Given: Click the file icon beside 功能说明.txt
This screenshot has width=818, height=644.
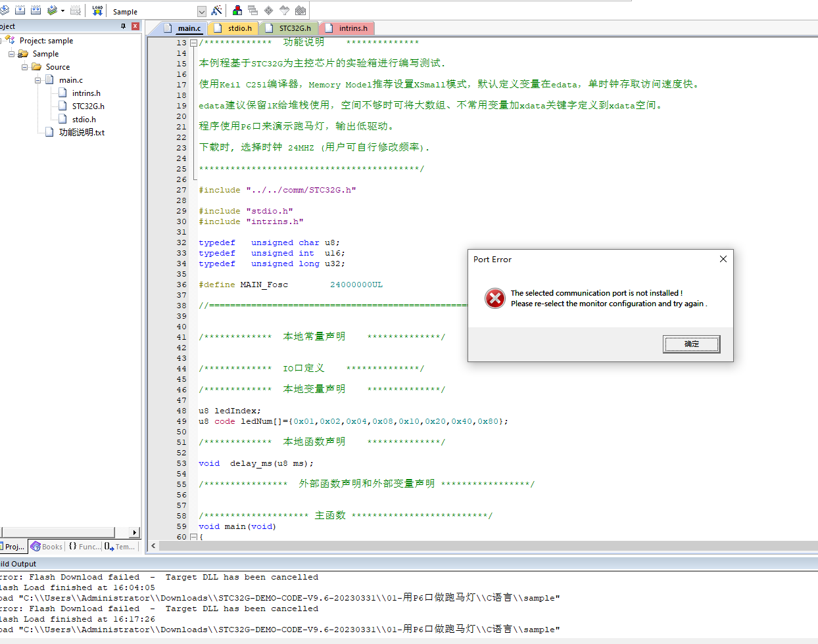Looking at the screenshot, I should pos(49,132).
